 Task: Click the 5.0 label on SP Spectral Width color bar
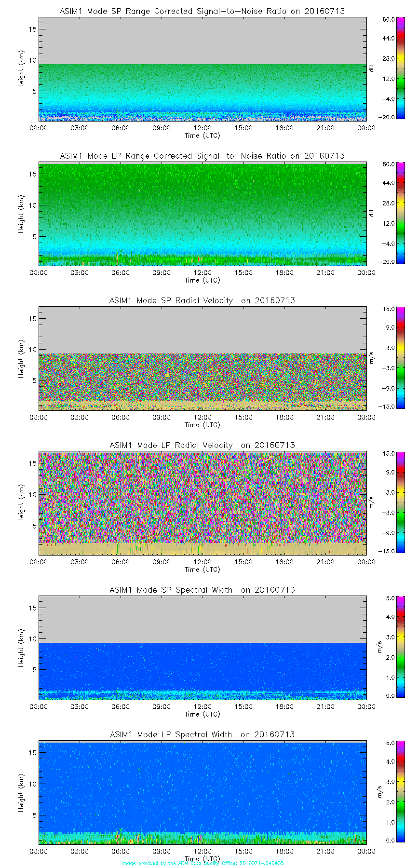click(x=390, y=598)
